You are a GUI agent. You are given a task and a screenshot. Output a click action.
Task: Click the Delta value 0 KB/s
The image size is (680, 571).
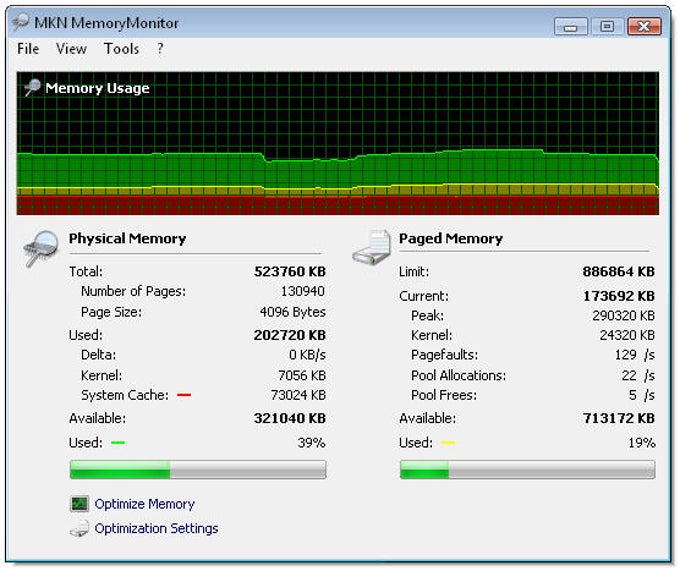tap(307, 355)
